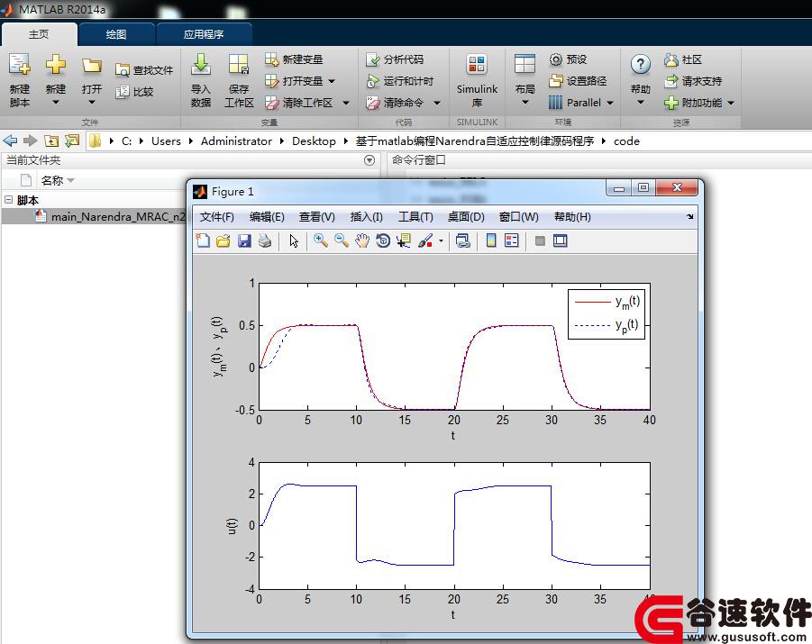The image size is (812, 644).
Task: Toggle the Data Cursor tool
Action: [x=404, y=240]
